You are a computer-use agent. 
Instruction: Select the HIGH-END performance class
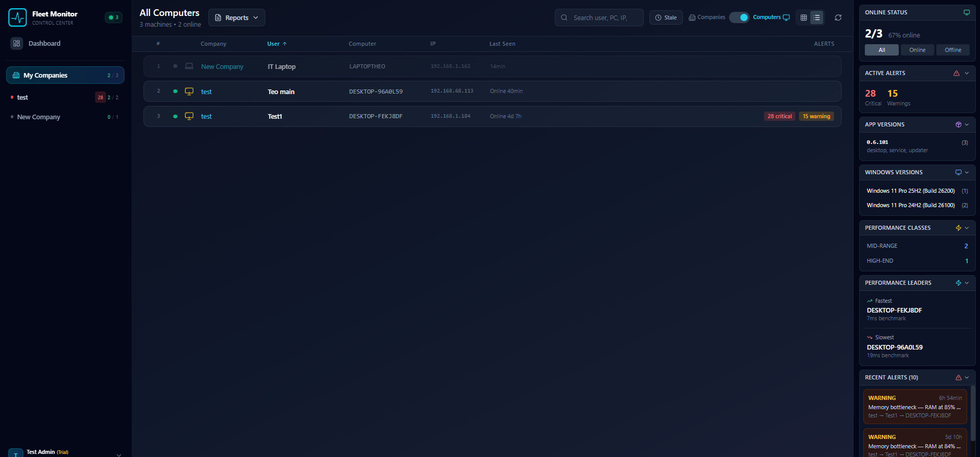pyautogui.click(x=917, y=261)
